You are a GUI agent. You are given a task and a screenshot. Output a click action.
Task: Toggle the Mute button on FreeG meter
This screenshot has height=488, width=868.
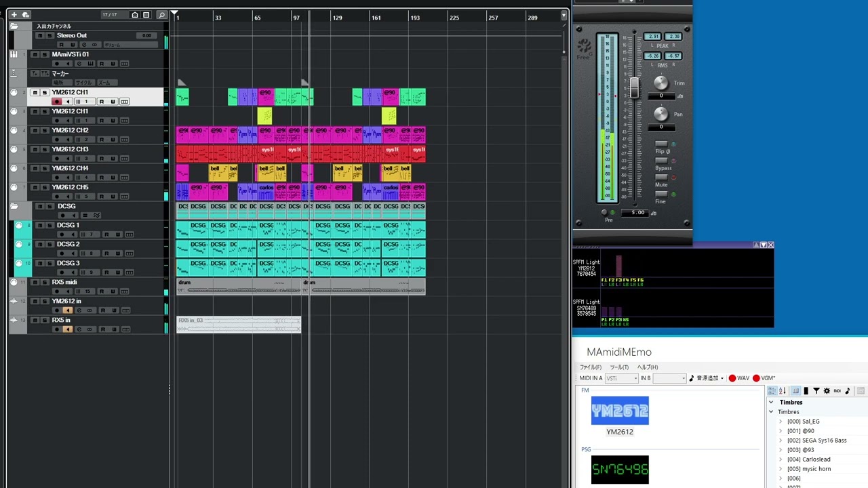(661, 178)
